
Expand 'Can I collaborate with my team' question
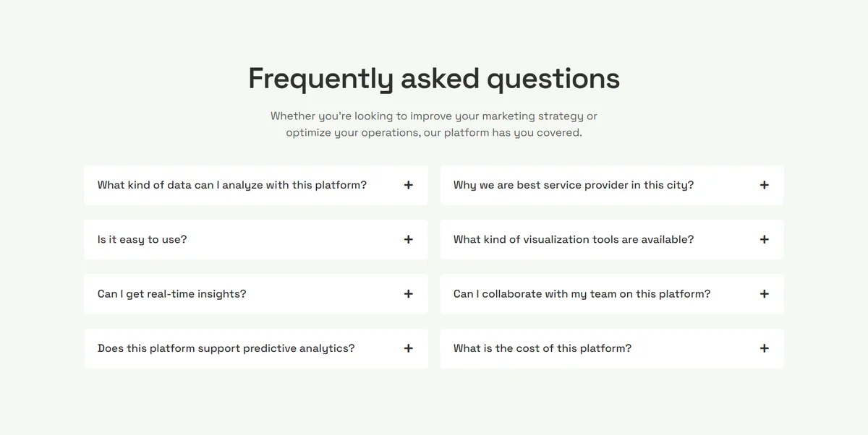[x=612, y=294]
